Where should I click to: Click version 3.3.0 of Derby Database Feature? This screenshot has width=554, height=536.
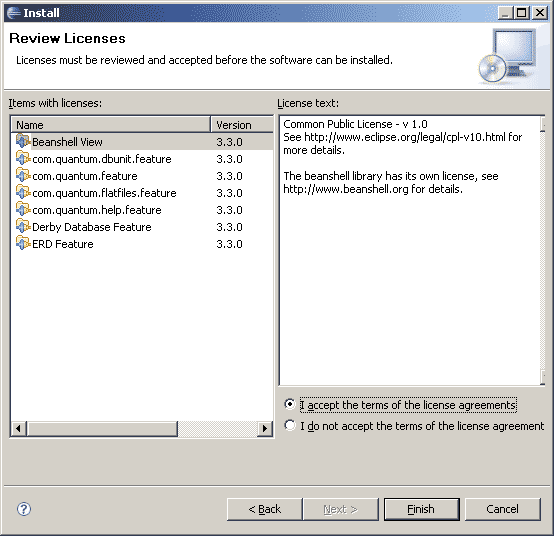[x=229, y=227]
